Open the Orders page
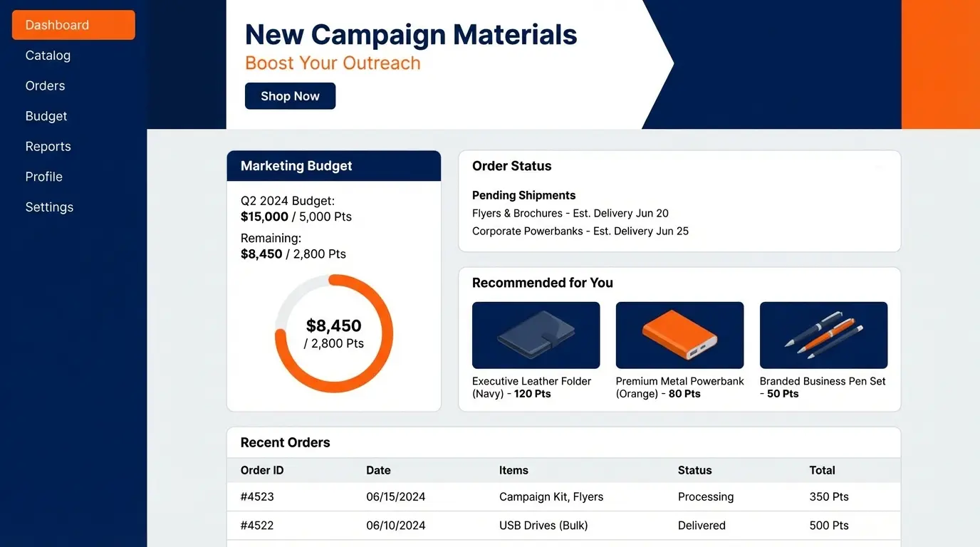The width and height of the screenshot is (980, 547). click(45, 85)
